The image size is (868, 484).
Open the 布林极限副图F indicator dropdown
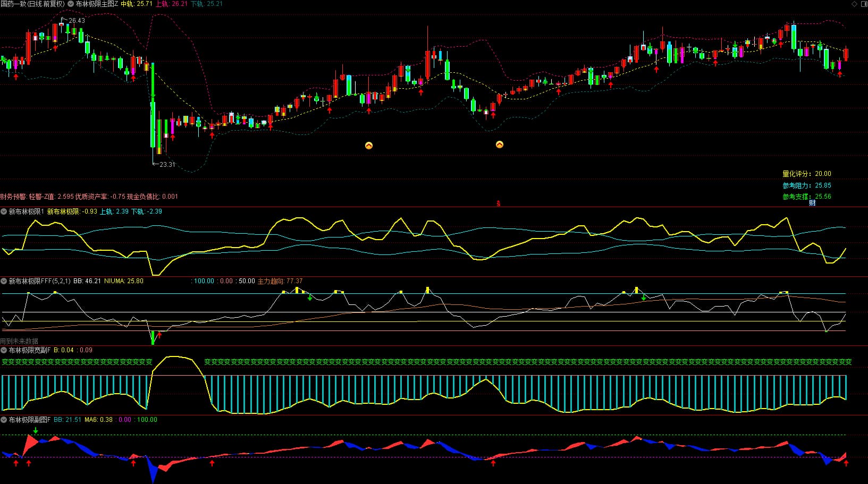pos(4,420)
